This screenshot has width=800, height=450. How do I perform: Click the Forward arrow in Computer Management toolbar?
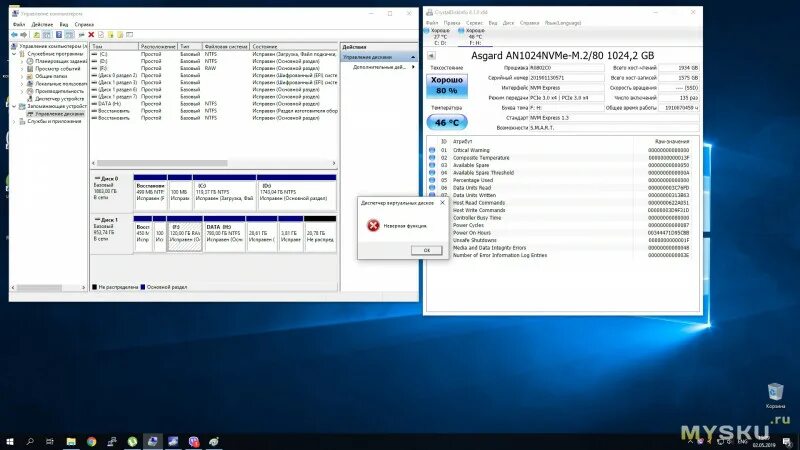click(x=23, y=35)
